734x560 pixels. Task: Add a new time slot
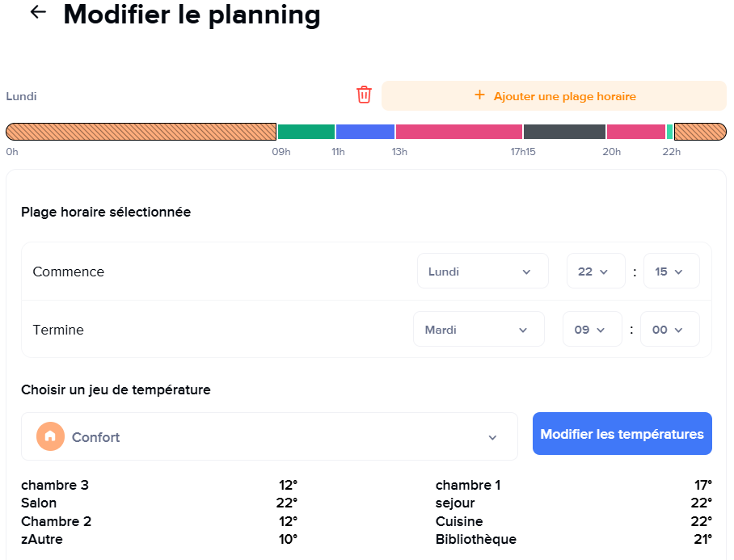click(x=554, y=96)
